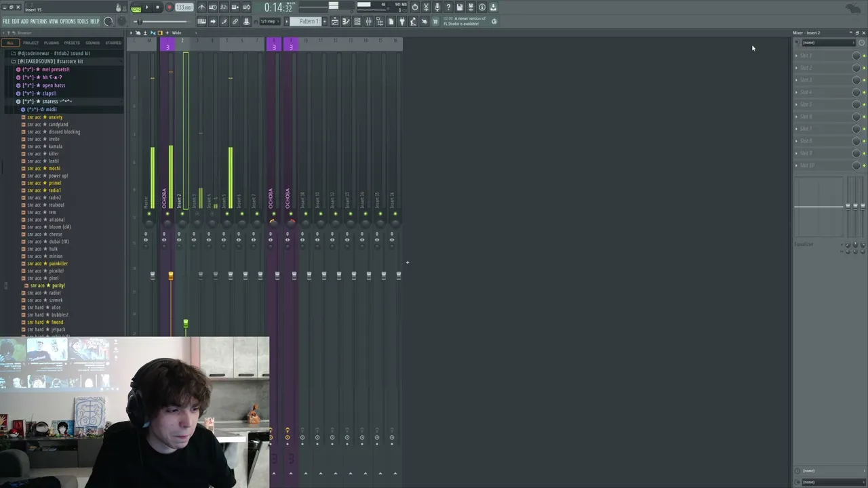The image size is (868, 488).
Task: Expand Slot 1 effect menu arrow
Action: click(x=796, y=56)
